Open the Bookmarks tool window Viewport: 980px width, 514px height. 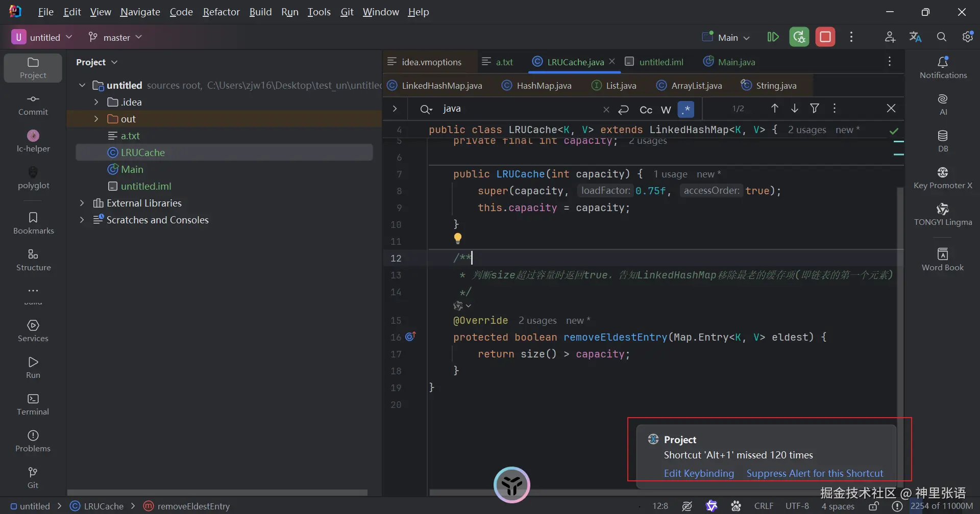(x=33, y=223)
